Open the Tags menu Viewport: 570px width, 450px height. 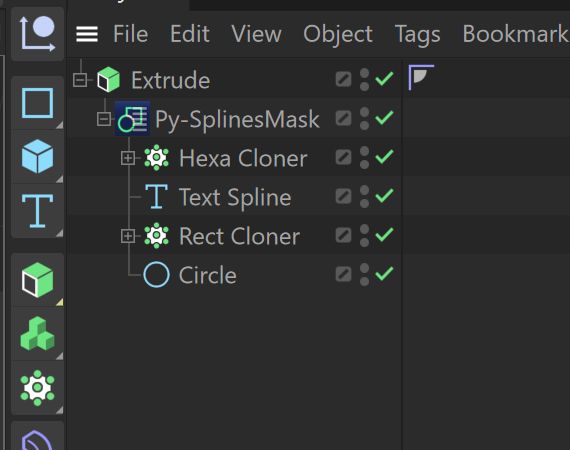[x=417, y=35]
